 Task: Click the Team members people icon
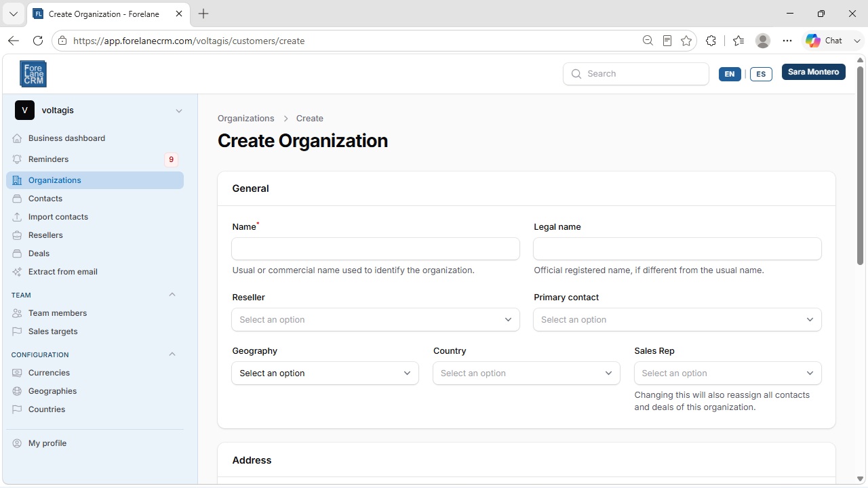(x=17, y=313)
